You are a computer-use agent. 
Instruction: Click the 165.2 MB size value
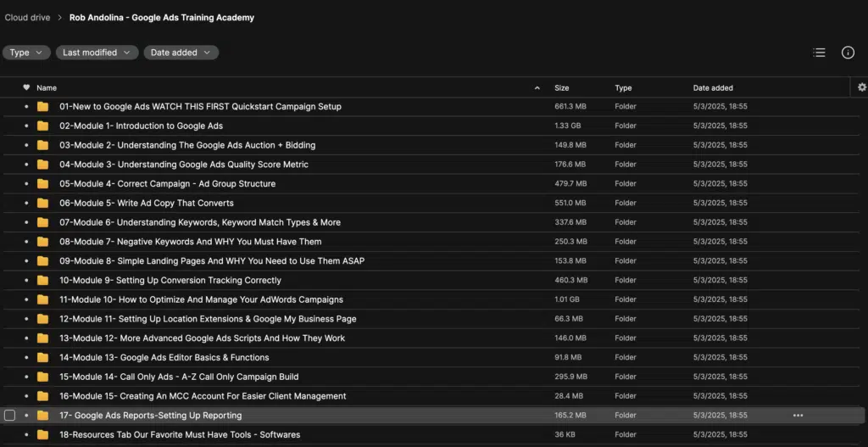tap(570, 416)
